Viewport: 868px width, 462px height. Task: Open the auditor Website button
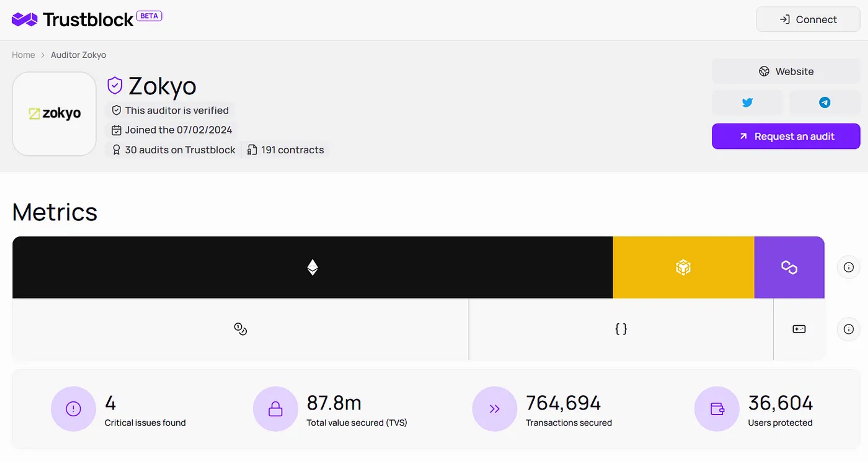[786, 71]
